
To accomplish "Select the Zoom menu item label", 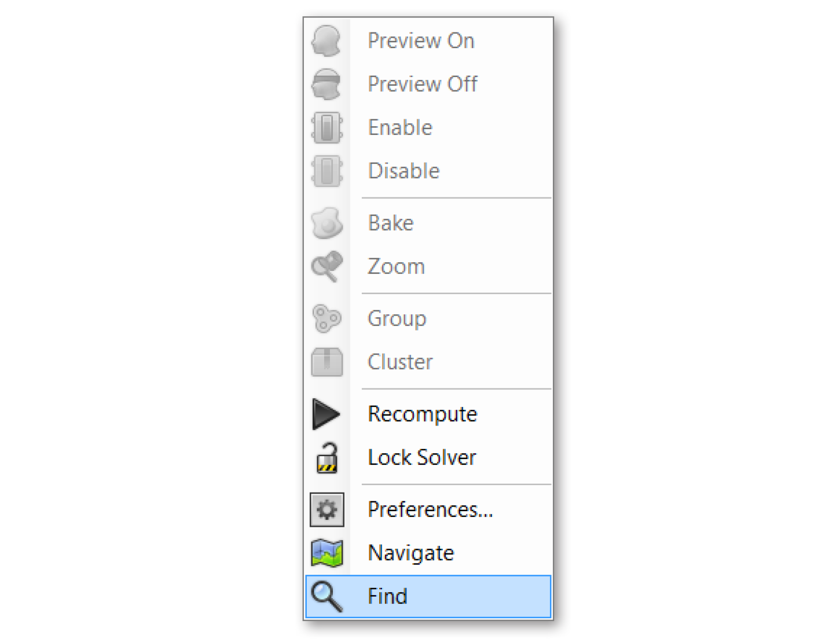I will [397, 266].
